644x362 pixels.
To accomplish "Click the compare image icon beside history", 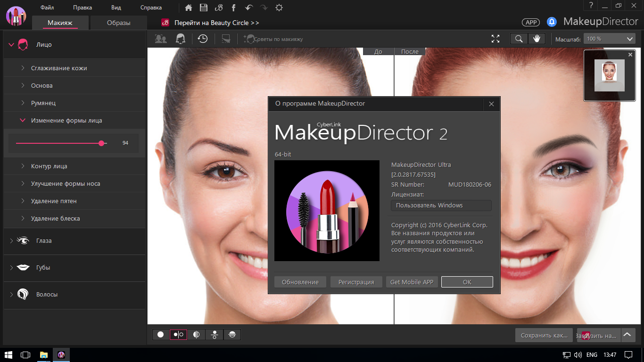I will click(x=226, y=39).
